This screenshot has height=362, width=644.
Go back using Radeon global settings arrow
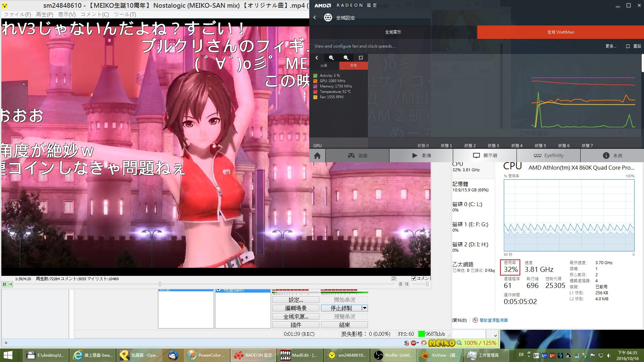(315, 18)
